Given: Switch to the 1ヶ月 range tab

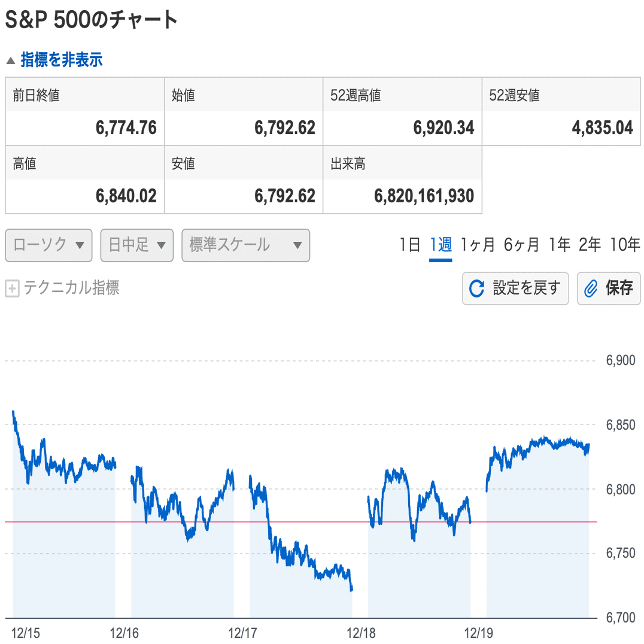Looking at the screenshot, I should (478, 245).
